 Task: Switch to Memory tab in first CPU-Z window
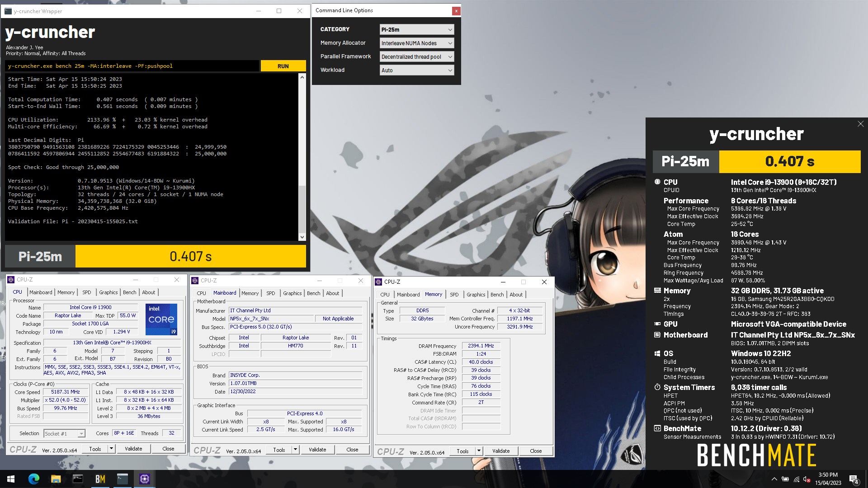pyautogui.click(x=66, y=292)
